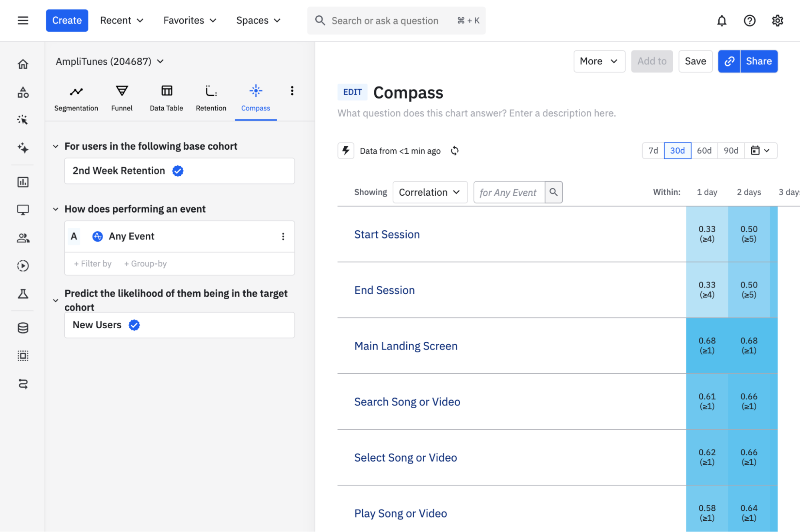Open the Home icon in sidebar
The height and width of the screenshot is (532, 800).
pos(23,64)
